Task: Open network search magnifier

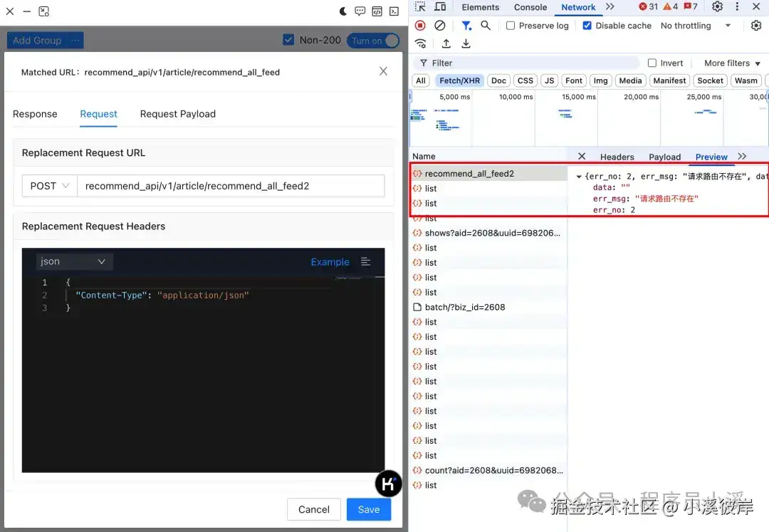Action: [486, 26]
